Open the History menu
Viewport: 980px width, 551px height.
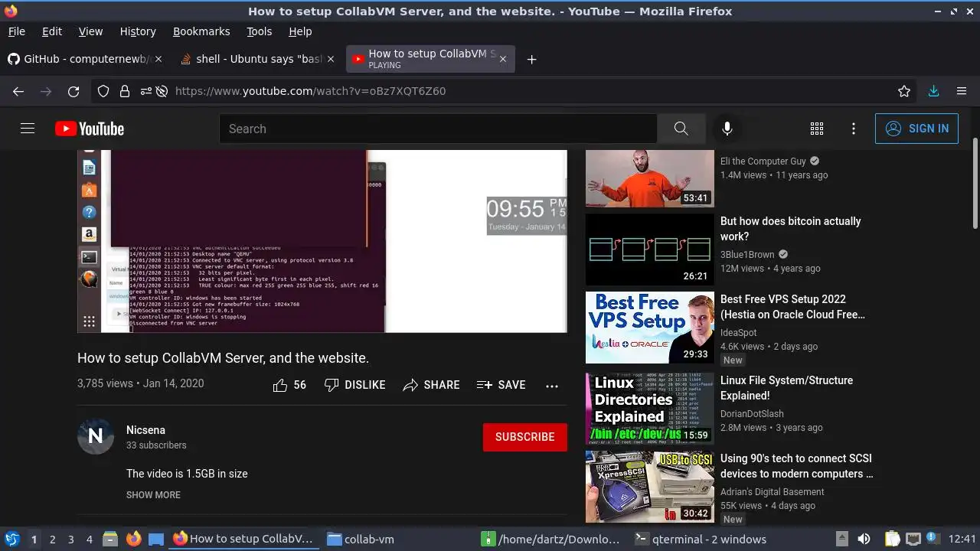[138, 31]
